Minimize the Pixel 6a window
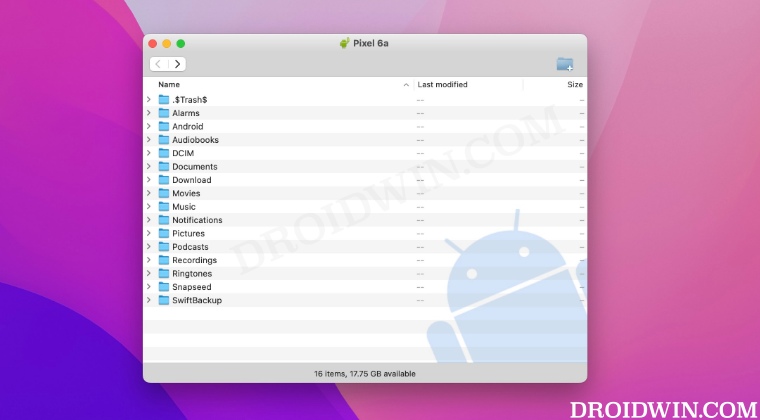Viewport: 760px width, 420px height. pyautogui.click(x=167, y=44)
